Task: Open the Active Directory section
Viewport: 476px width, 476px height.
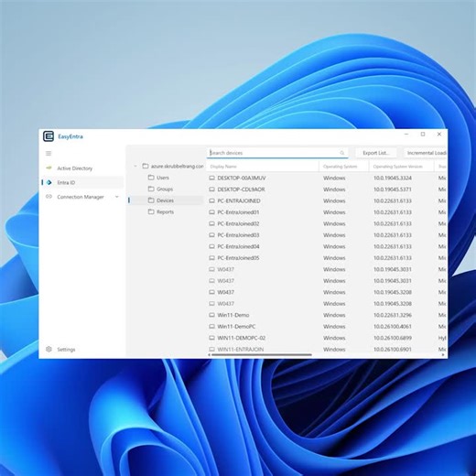Action: pyautogui.click(x=82, y=168)
